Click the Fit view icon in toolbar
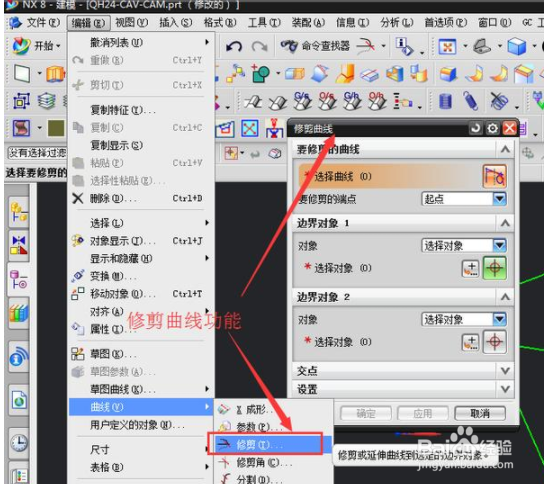Screen dimensions: 544x484 [447, 46]
